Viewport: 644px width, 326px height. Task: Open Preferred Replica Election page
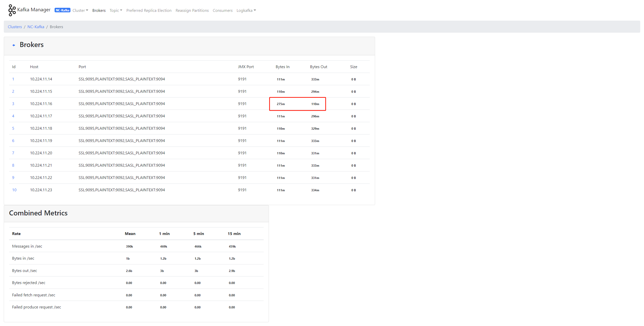click(x=149, y=10)
